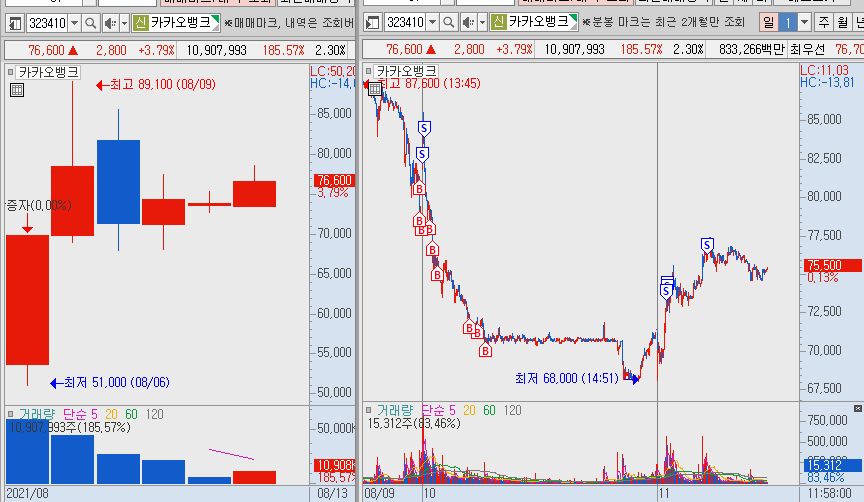Click 카카오뱅크 title label on left daily chart
The width and height of the screenshot is (864, 502).
[48, 72]
